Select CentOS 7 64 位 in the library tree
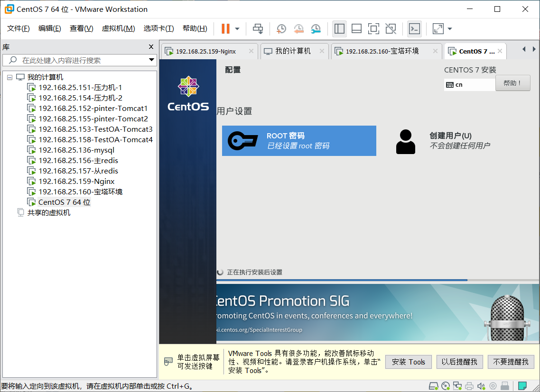This screenshot has width=540, height=392. [64, 202]
